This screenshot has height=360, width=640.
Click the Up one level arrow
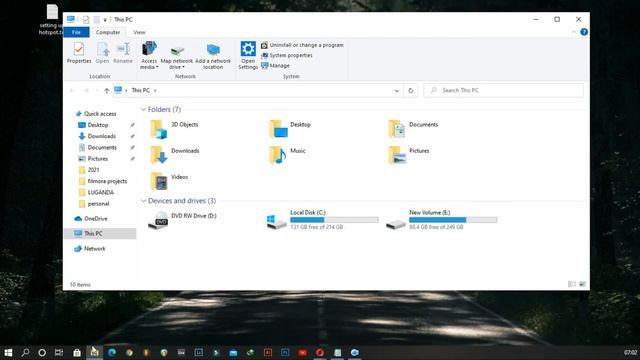click(107, 91)
